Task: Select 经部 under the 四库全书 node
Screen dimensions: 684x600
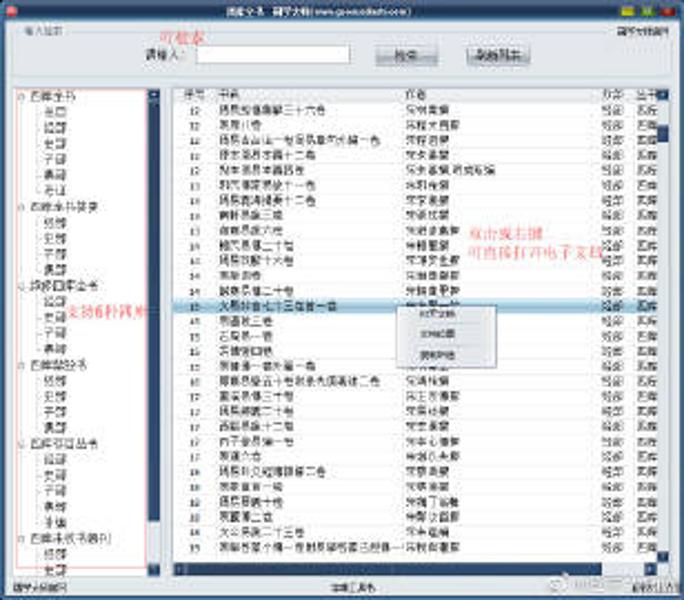Action: (x=54, y=127)
